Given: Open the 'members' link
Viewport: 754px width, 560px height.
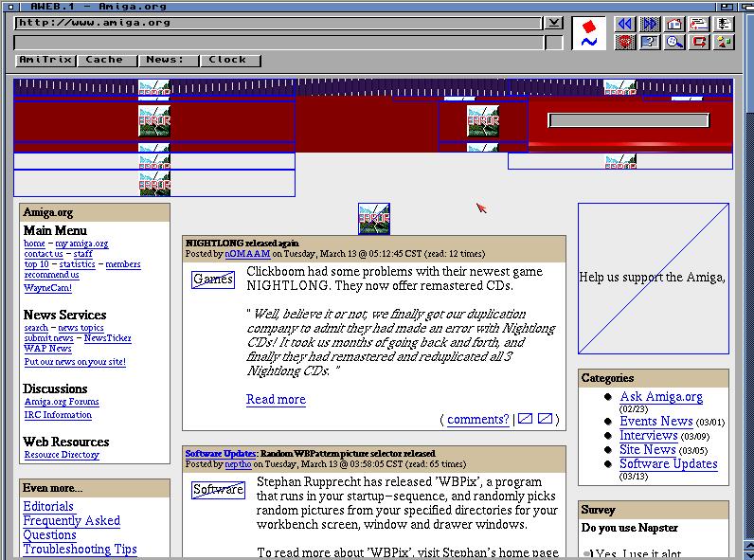Looking at the screenshot, I should click(x=123, y=264).
